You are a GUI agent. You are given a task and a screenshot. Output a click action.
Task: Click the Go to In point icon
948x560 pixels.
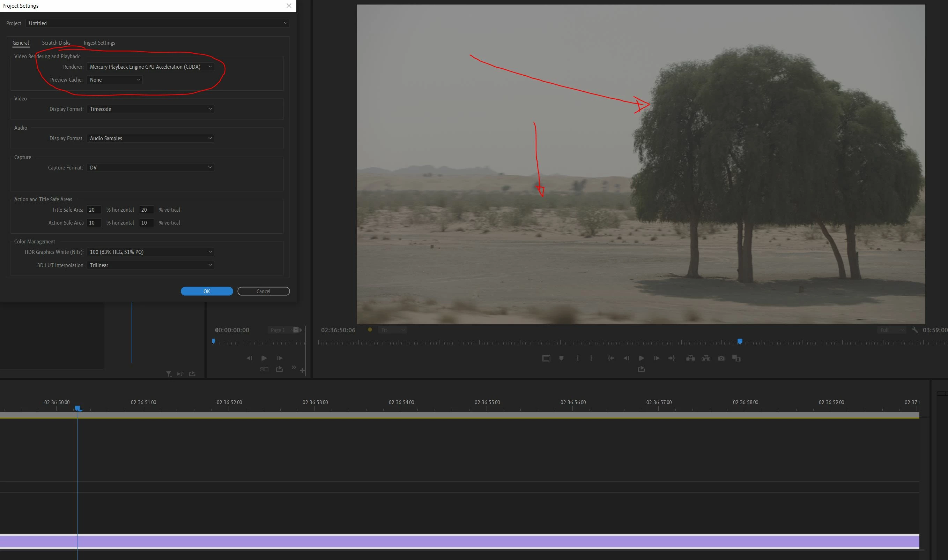[611, 358]
